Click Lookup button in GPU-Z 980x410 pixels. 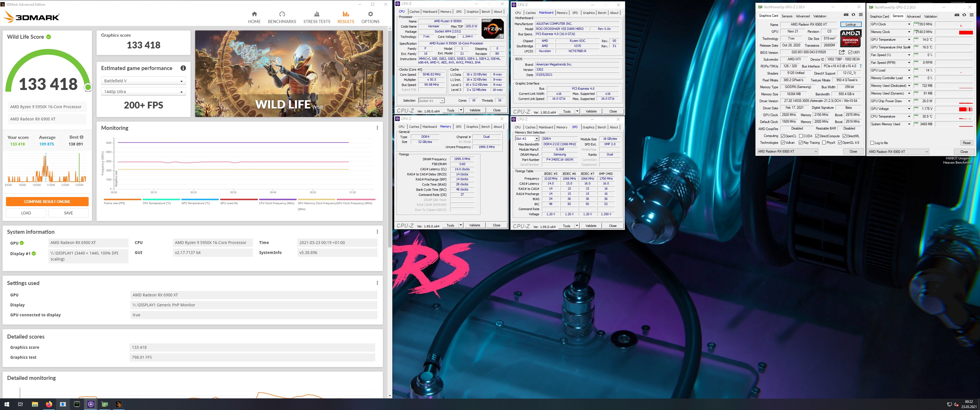(x=851, y=24)
